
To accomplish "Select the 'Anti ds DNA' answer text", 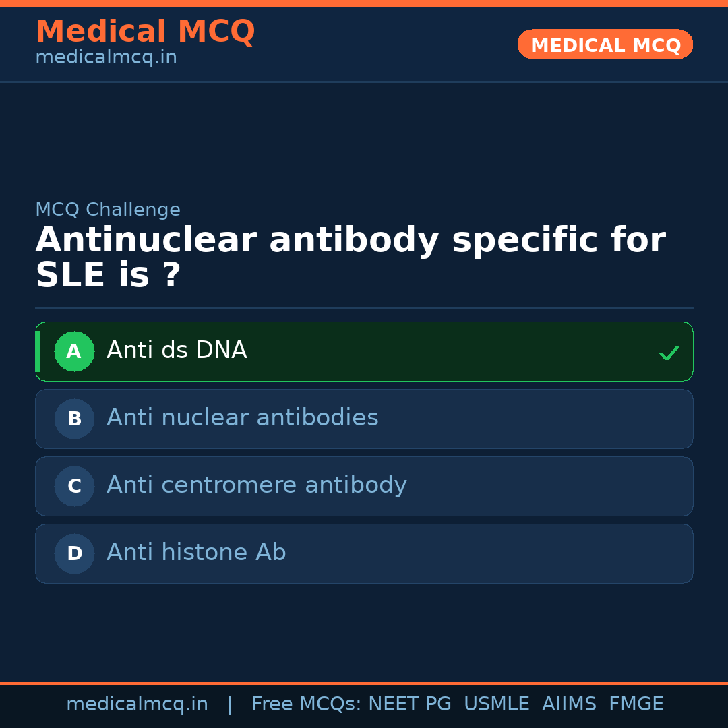I will click(177, 351).
